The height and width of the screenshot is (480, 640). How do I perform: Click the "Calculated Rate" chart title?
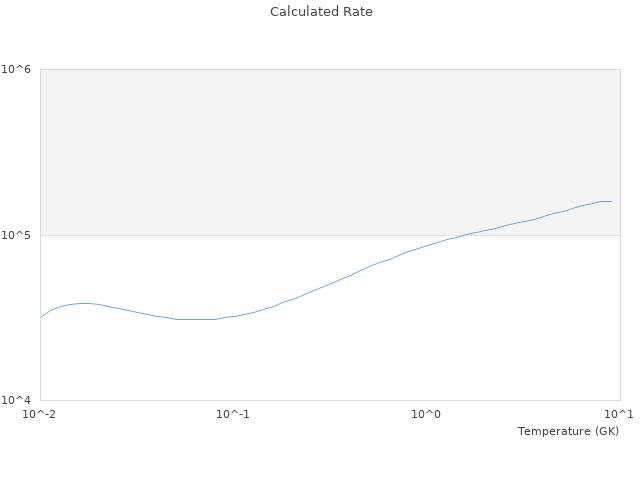[x=320, y=12]
